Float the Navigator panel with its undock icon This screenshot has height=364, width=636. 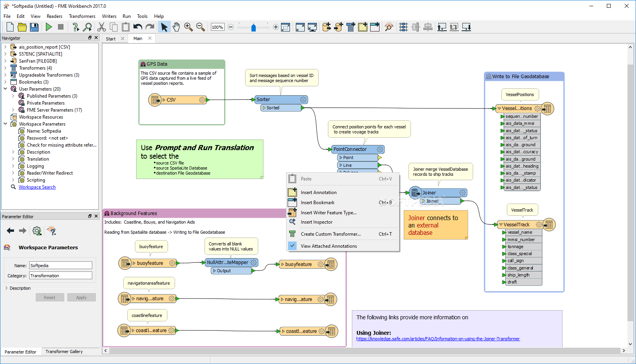click(x=90, y=38)
